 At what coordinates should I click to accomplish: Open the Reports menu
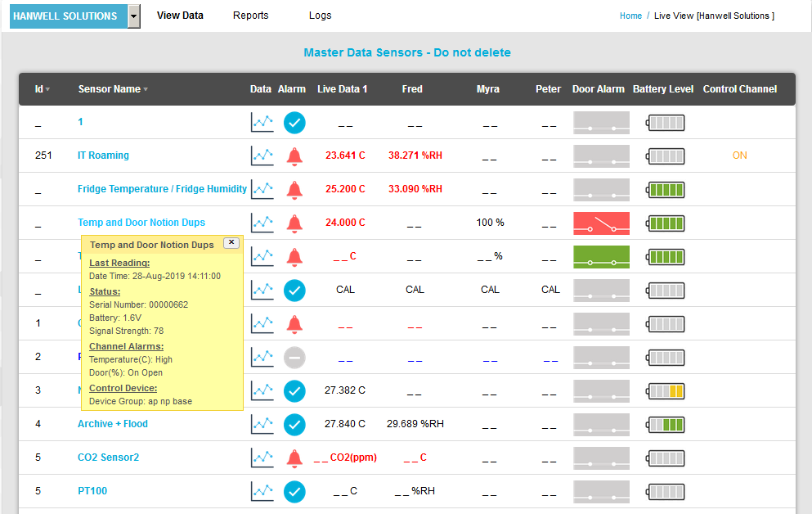[x=250, y=16]
